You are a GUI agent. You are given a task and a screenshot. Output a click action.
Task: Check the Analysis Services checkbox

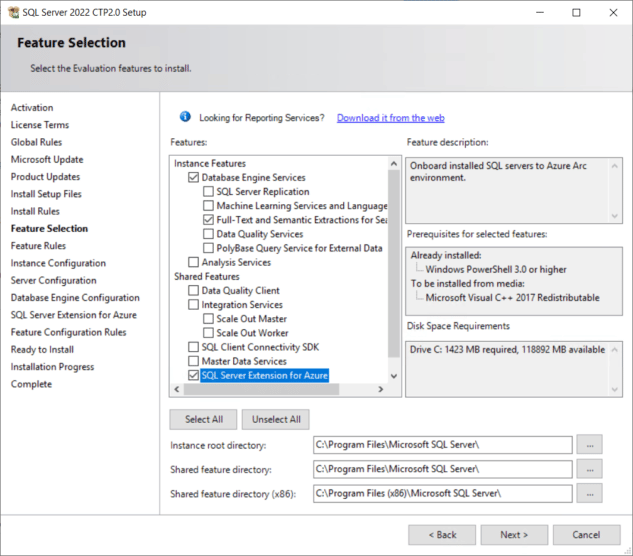click(x=193, y=262)
